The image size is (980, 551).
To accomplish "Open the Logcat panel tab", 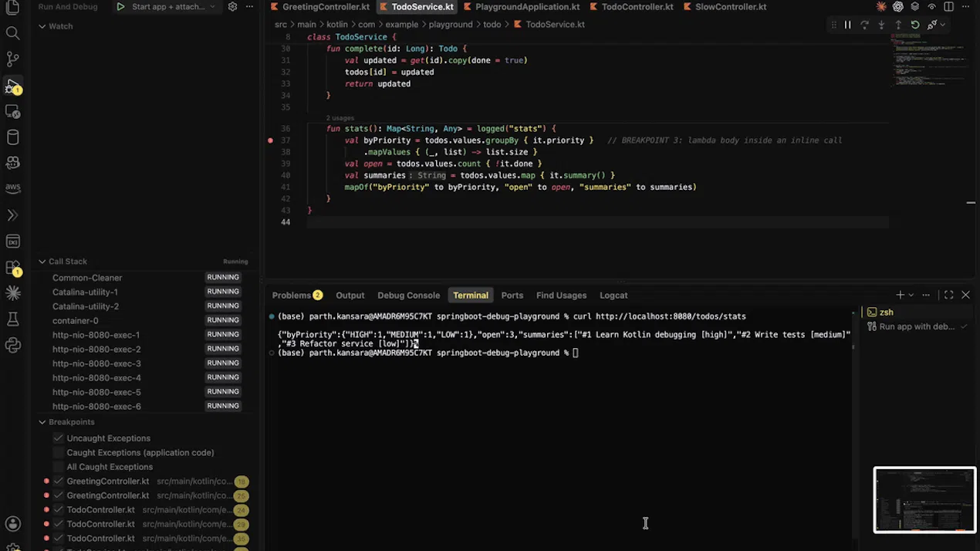I will [x=613, y=295].
